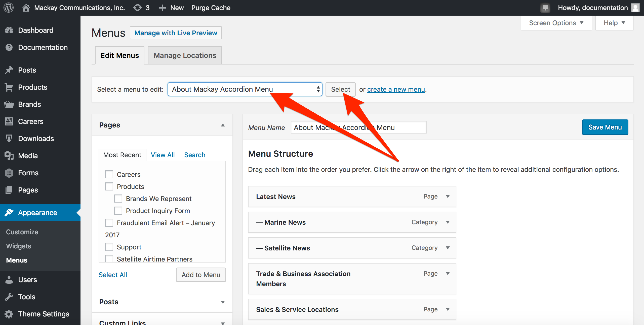Click the Users person icon

(x=9, y=280)
